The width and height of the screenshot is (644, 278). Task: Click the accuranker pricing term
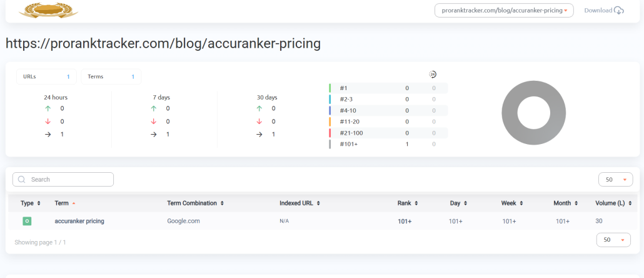(79, 221)
